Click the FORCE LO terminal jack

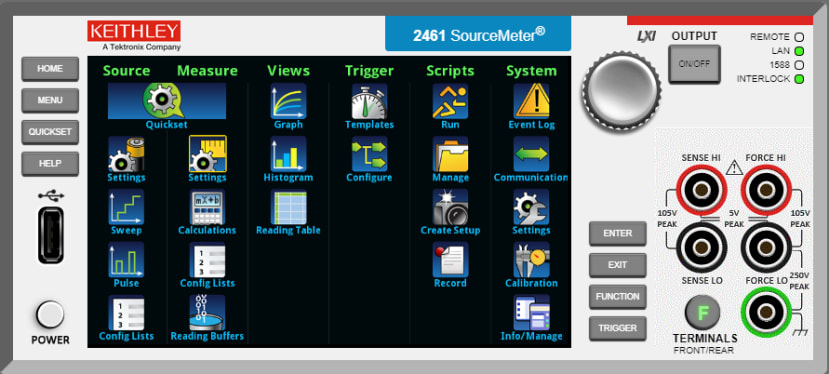click(x=766, y=247)
